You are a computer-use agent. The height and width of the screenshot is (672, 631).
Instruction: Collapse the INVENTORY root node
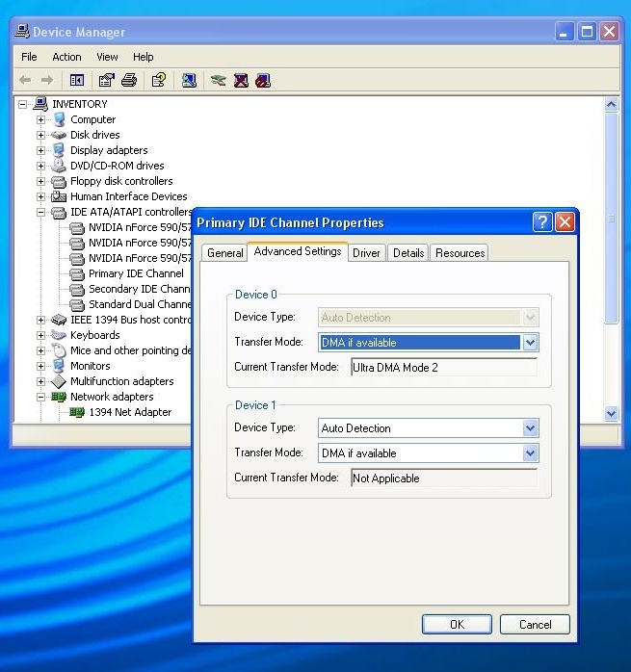[22, 104]
